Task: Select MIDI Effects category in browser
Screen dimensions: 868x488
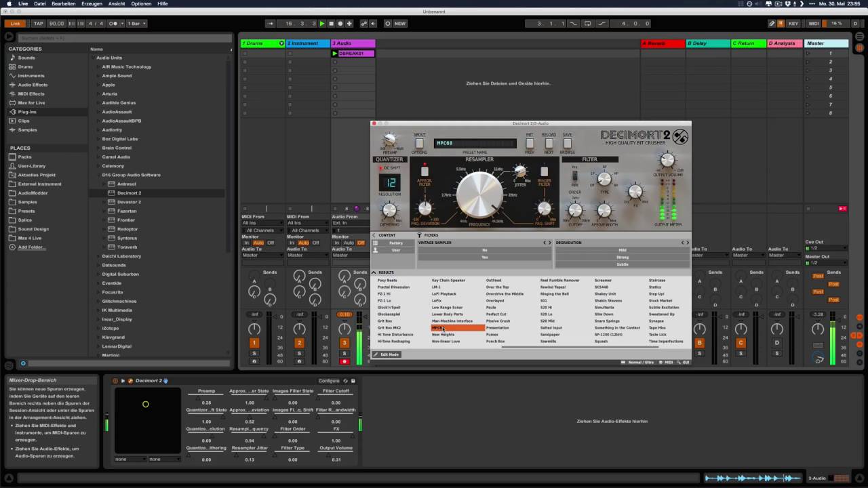Action: coord(31,94)
